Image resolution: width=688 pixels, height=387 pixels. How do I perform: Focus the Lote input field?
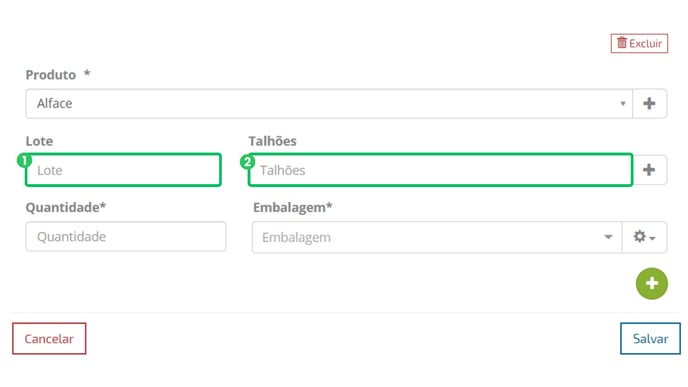point(123,170)
